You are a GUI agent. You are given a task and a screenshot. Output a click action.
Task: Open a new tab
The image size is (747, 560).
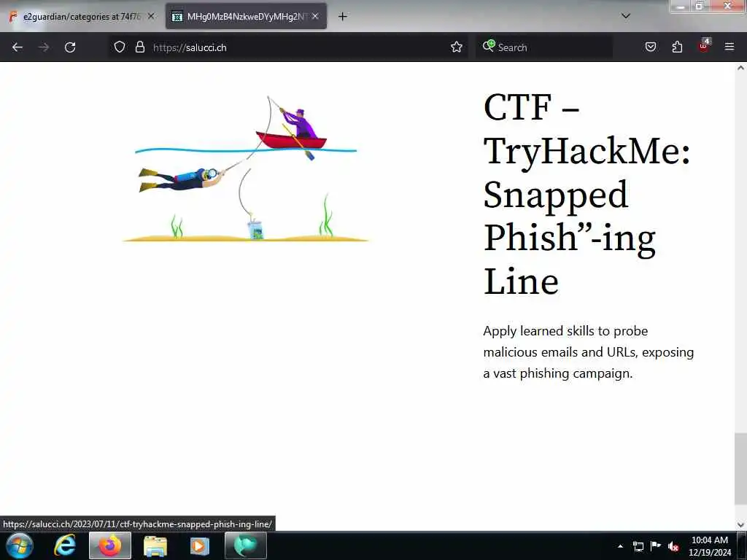(x=343, y=17)
